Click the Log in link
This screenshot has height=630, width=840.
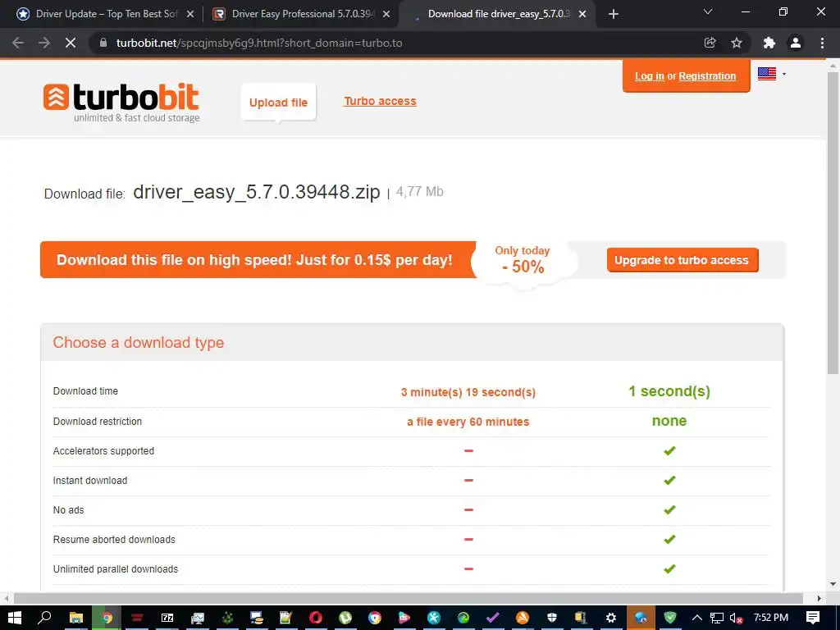point(650,76)
